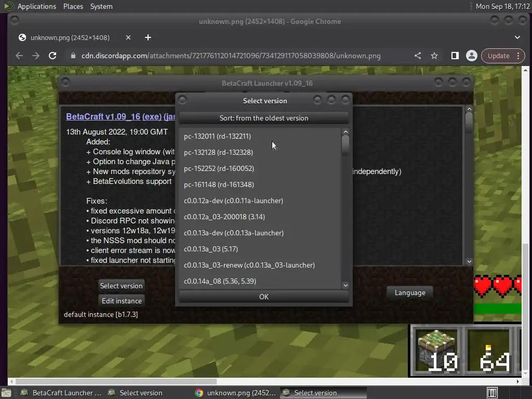Select the unknown.png tab
The height and width of the screenshot is (399, 532).
pos(70,37)
